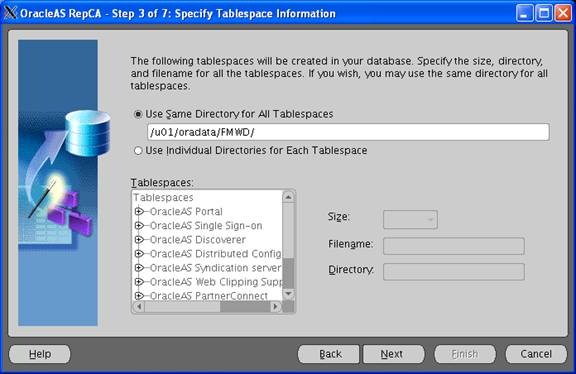Select OracleAS Distributed Config tree row
This screenshot has width=576, height=374.
pos(216,254)
